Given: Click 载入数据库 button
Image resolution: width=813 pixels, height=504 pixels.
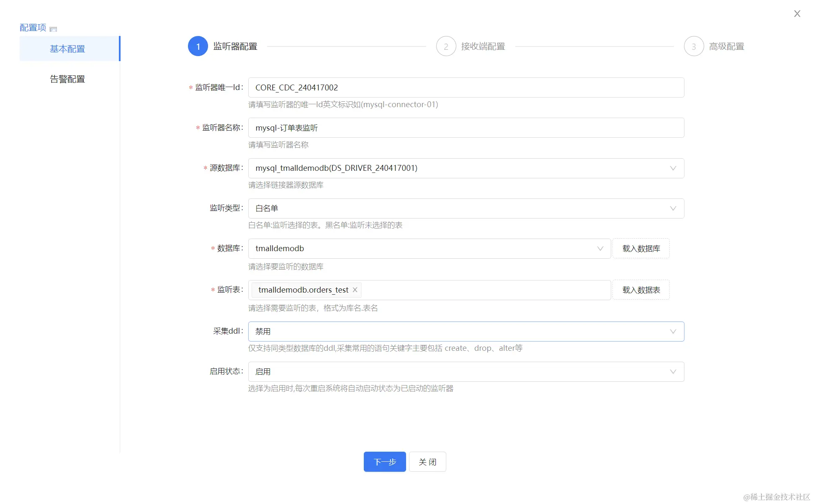Looking at the screenshot, I should 641,249.
